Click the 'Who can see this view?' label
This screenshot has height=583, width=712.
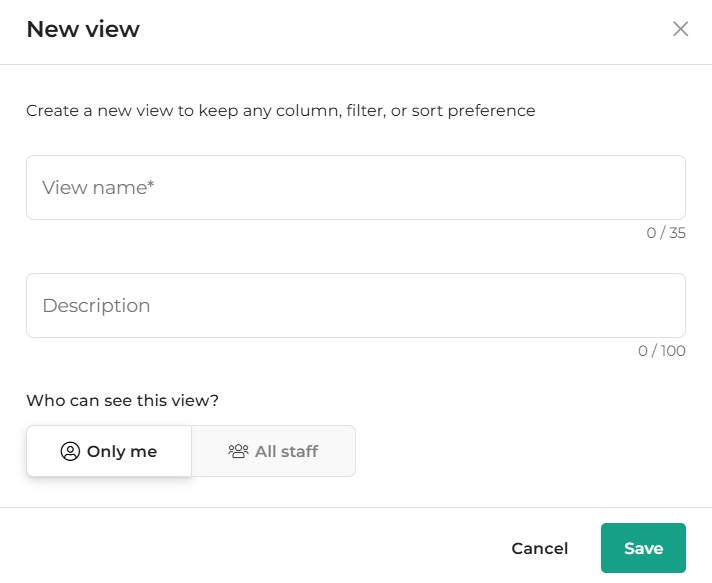(122, 400)
